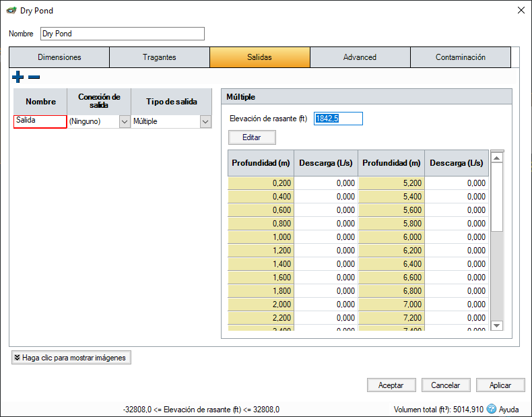Open the Contaminación tab
This screenshot has height=417, width=532.
(x=461, y=57)
